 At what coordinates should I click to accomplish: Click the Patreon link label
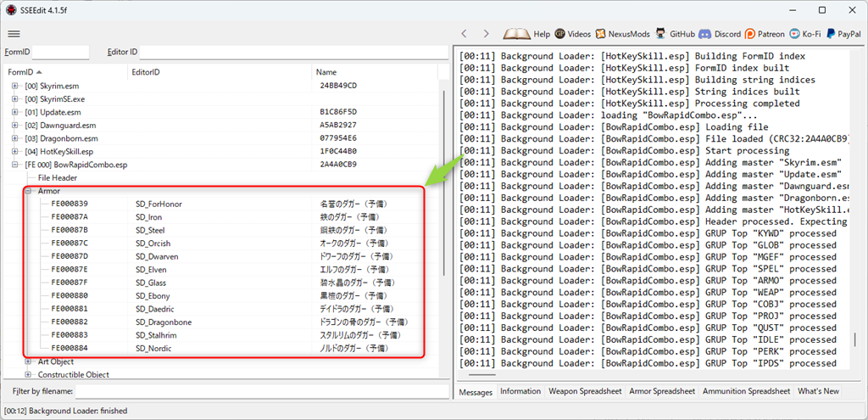pos(771,34)
